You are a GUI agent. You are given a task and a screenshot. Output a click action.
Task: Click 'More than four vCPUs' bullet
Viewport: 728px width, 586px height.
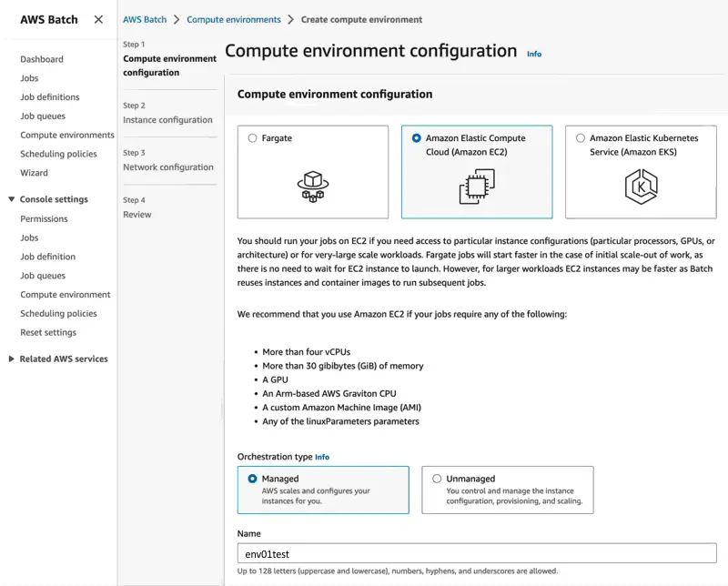pos(307,352)
